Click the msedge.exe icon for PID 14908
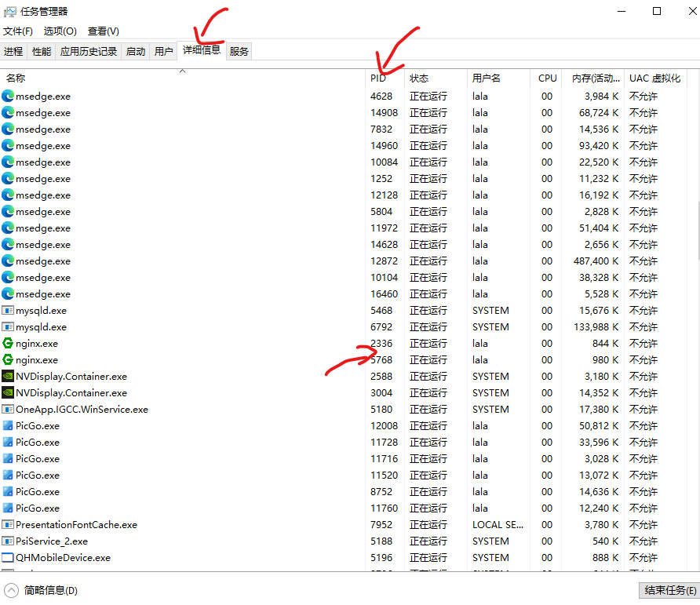Viewport: 700px width, 605px height. (8, 112)
